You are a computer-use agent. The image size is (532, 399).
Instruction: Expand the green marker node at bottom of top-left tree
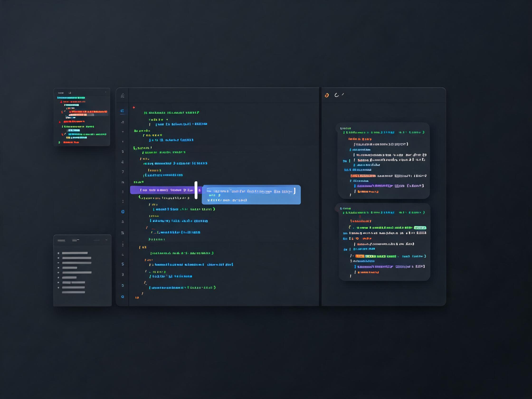[59, 142]
